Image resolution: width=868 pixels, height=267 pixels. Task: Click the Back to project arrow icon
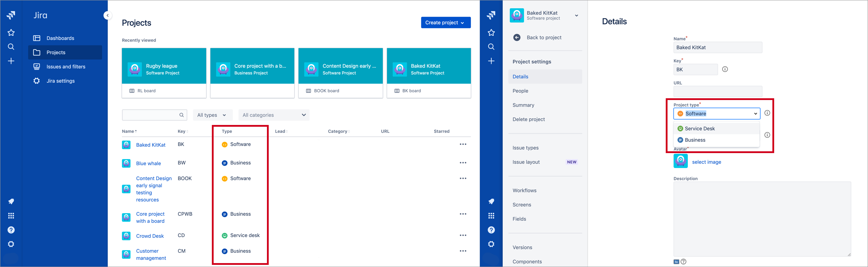517,37
